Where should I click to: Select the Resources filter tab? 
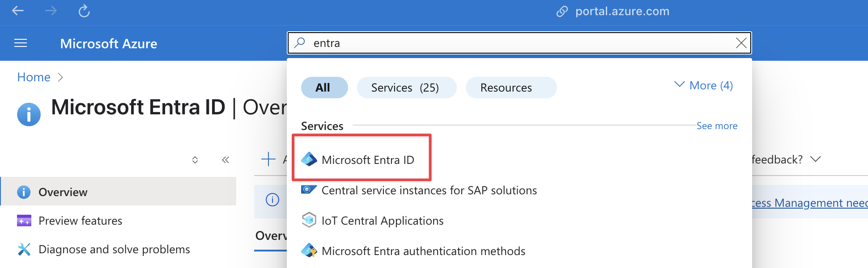pyautogui.click(x=511, y=88)
